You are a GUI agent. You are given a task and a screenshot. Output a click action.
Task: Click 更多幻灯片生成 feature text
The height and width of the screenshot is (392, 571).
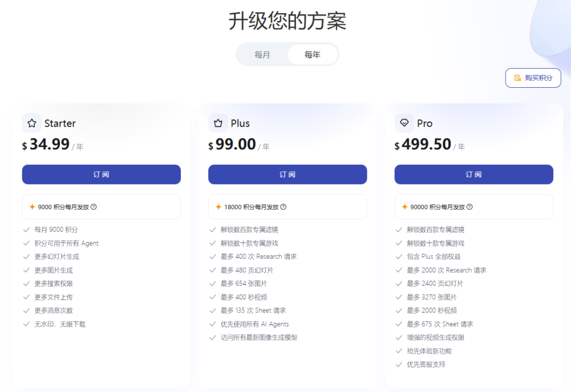tap(57, 257)
